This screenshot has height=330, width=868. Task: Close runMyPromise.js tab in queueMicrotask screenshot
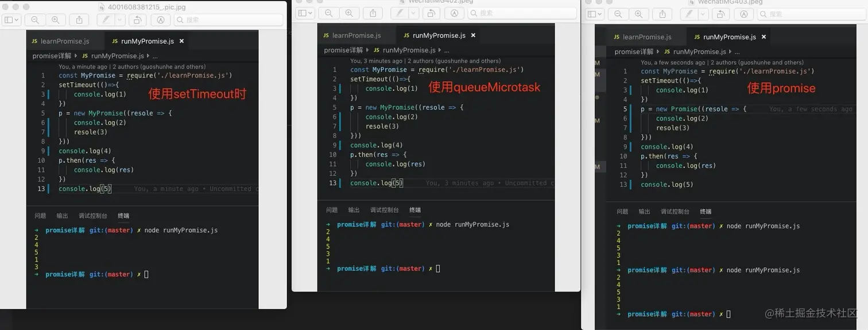473,36
